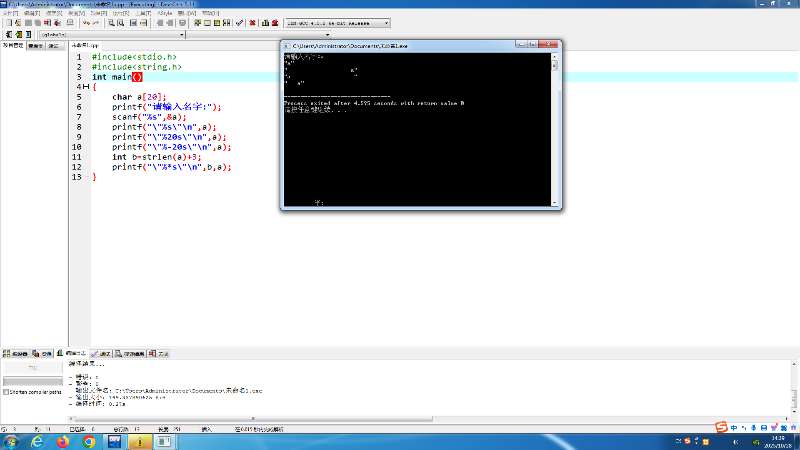Click the compile log vertical scrollbar

point(794,398)
